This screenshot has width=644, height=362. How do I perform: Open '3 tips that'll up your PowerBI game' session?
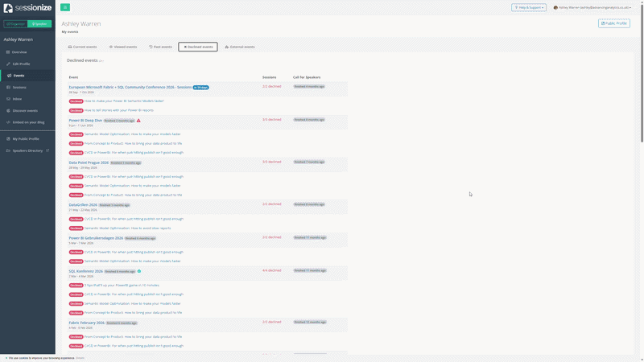coord(122,286)
